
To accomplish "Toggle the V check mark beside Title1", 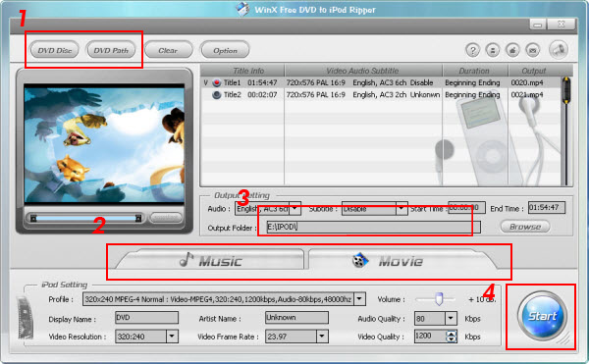I will click(205, 82).
